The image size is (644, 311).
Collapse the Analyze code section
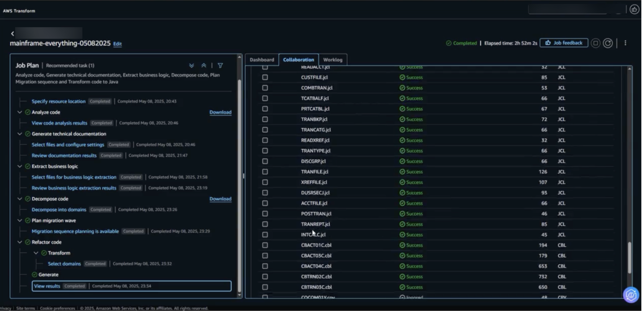[x=20, y=112]
